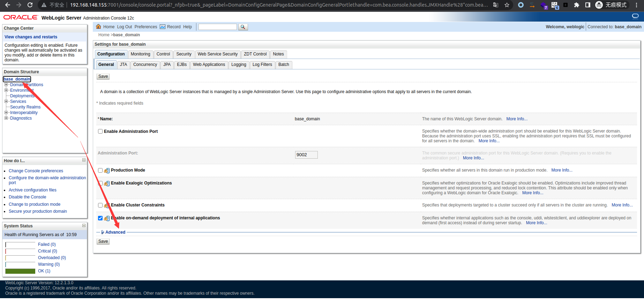Image resolution: width=644 pixels, height=302 pixels.
Task: Toggle Enable Administration Port checkbox
Action: coord(100,131)
